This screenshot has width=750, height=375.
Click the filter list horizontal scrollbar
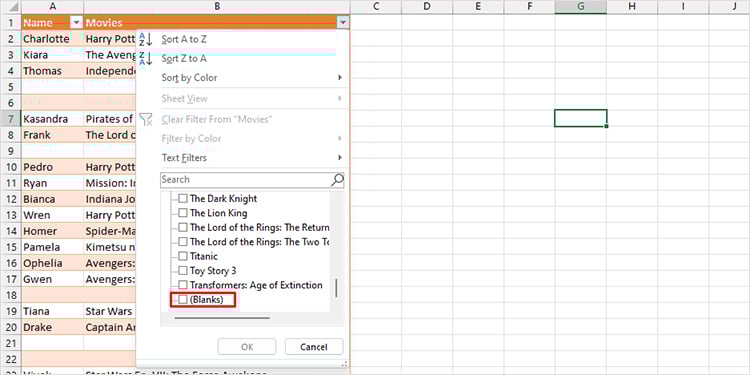click(222, 318)
